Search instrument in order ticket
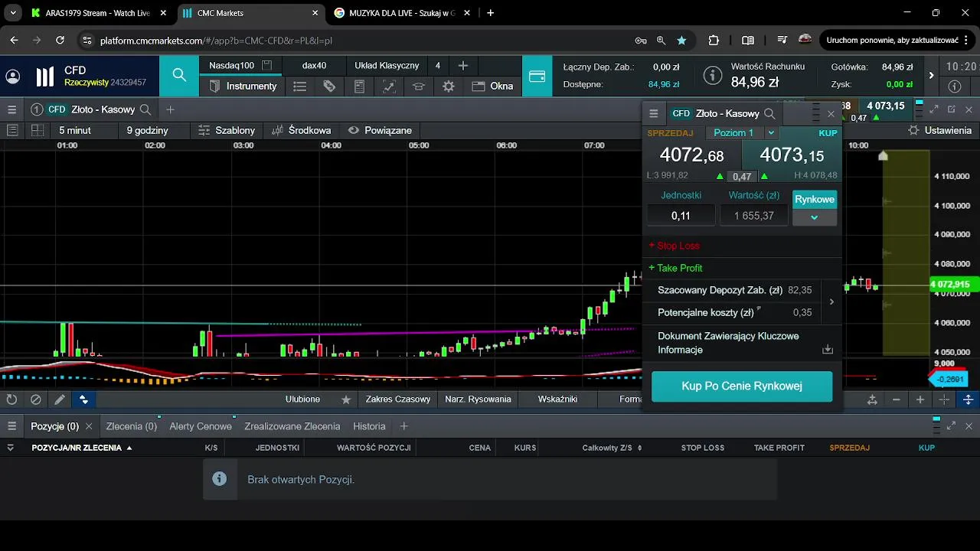This screenshot has width=980, height=551. point(769,114)
